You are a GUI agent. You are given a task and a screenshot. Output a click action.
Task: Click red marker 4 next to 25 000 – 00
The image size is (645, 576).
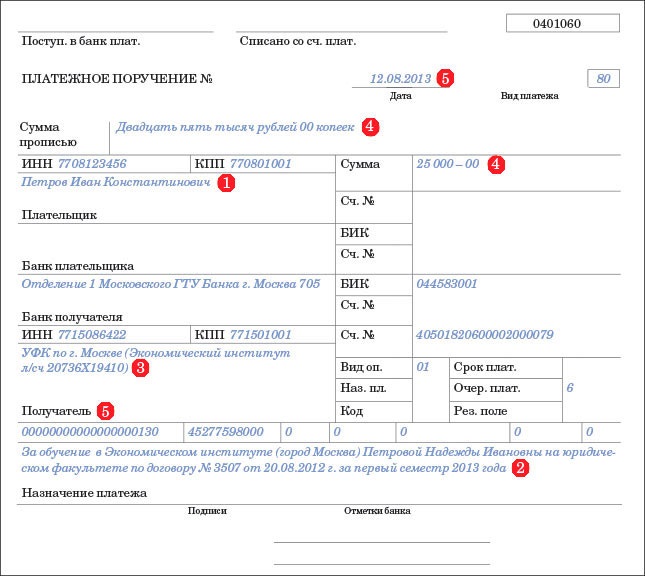[496, 164]
